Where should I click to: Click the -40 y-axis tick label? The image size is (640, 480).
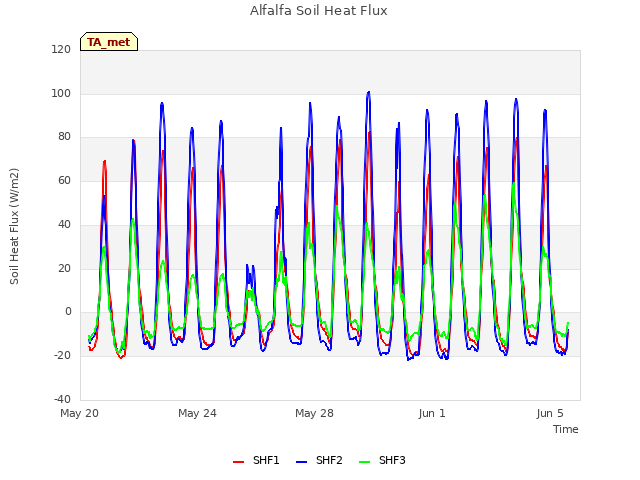tap(62, 399)
